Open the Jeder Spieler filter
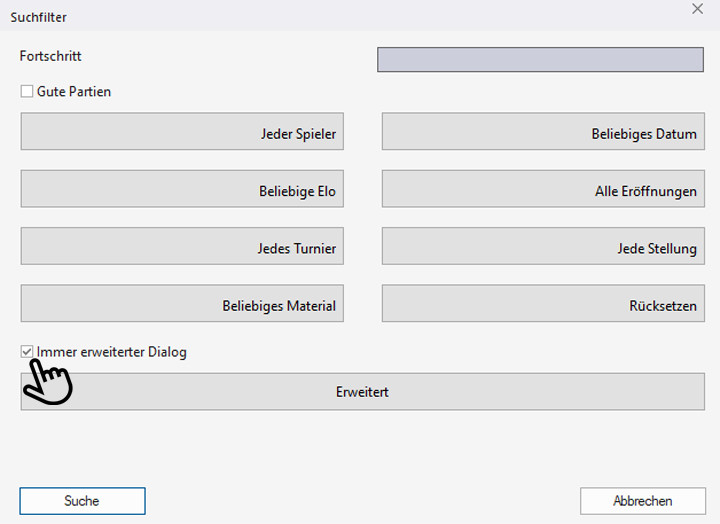This screenshot has height=524, width=720. 182,132
